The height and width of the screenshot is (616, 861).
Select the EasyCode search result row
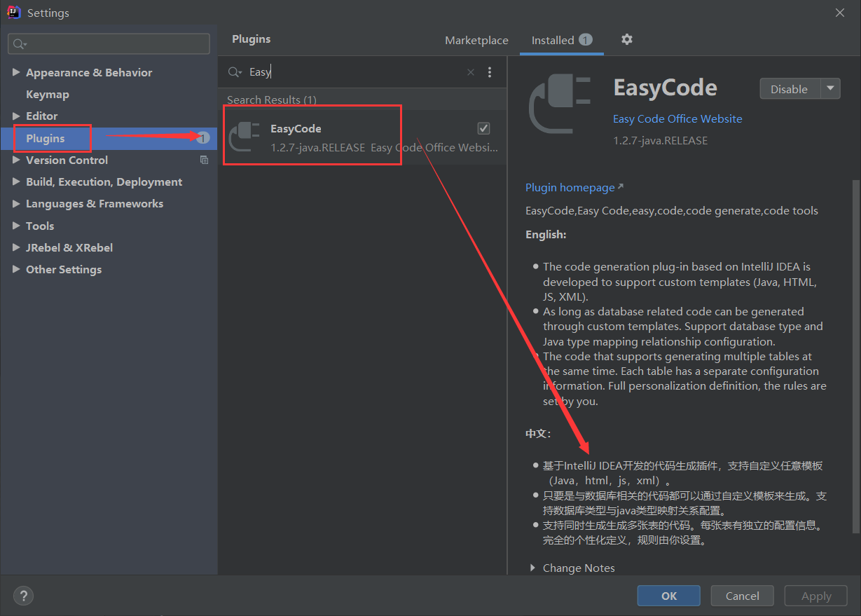[x=362, y=137]
